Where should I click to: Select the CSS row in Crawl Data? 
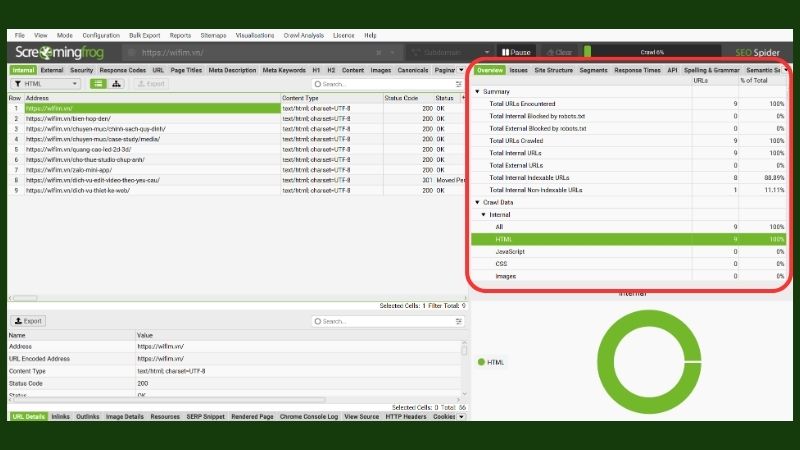click(x=629, y=264)
